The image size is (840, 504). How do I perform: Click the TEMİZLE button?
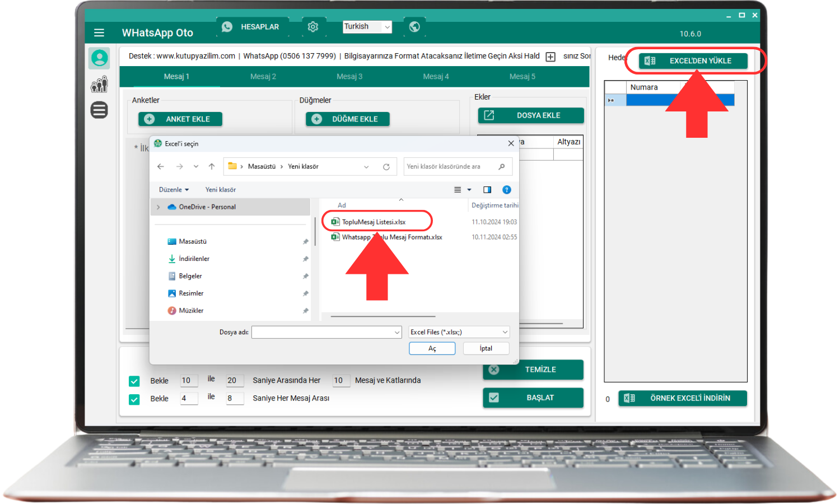[x=533, y=370]
